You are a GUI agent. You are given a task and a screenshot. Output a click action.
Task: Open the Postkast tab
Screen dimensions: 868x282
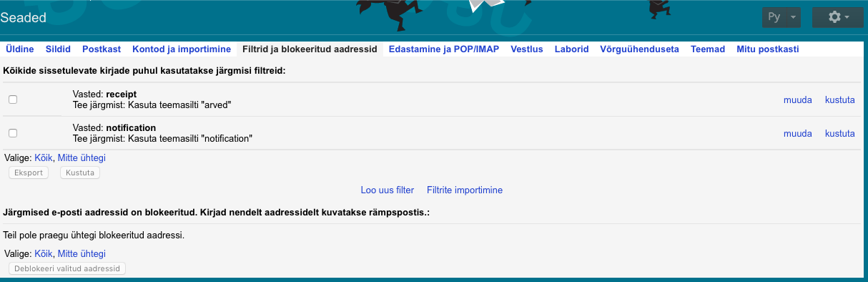[x=102, y=49]
